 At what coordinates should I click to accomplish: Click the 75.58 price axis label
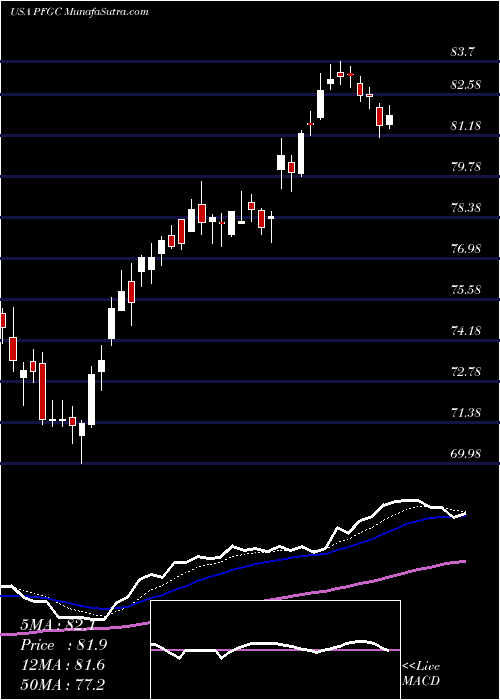pyautogui.click(x=466, y=290)
